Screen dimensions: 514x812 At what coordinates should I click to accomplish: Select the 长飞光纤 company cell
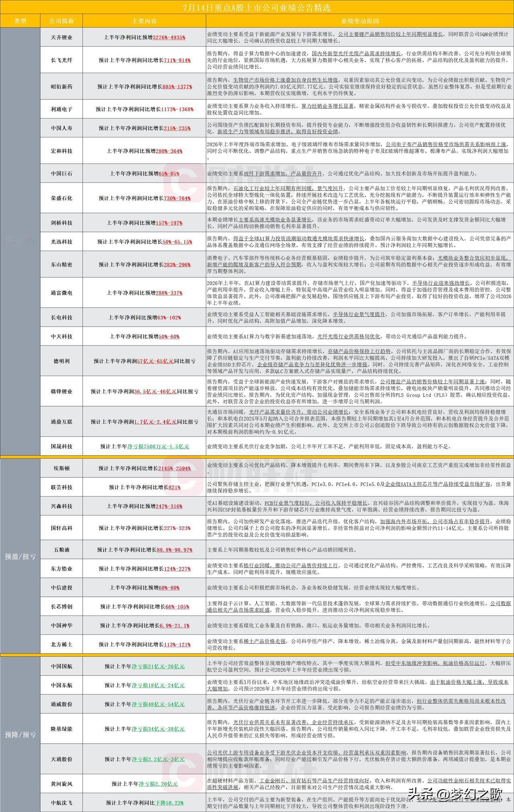61,60
